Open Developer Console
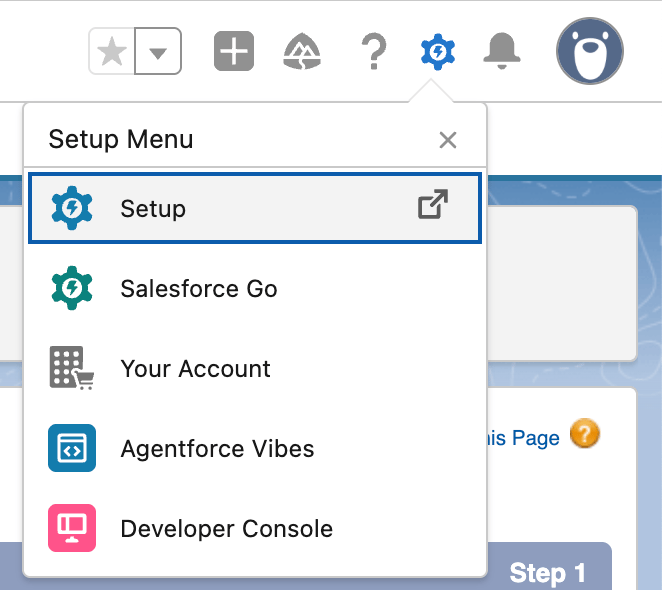662x590 pixels. pyautogui.click(x=255, y=528)
